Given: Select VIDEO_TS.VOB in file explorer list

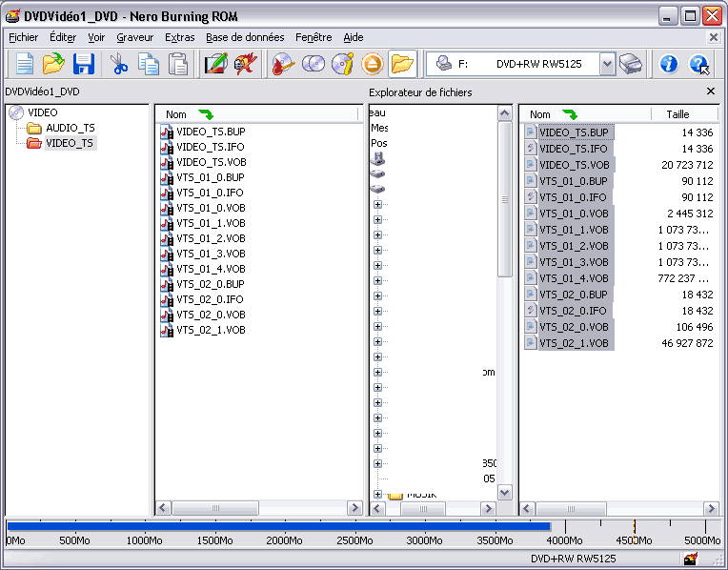Looking at the screenshot, I should [x=575, y=165].
